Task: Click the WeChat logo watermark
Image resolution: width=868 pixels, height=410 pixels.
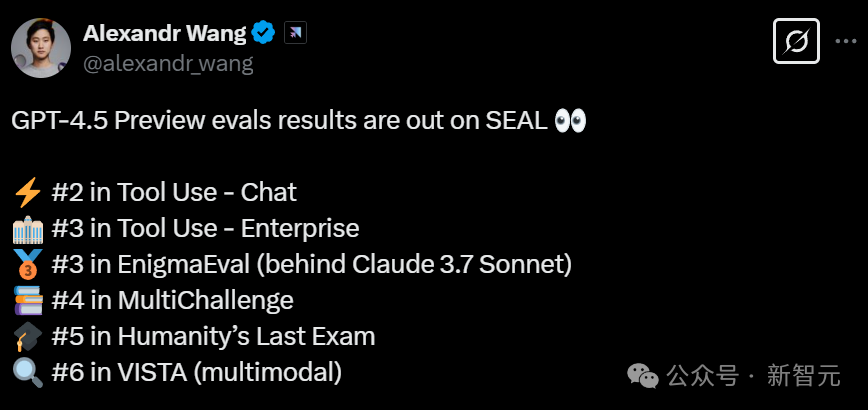Action: (642, 376)
